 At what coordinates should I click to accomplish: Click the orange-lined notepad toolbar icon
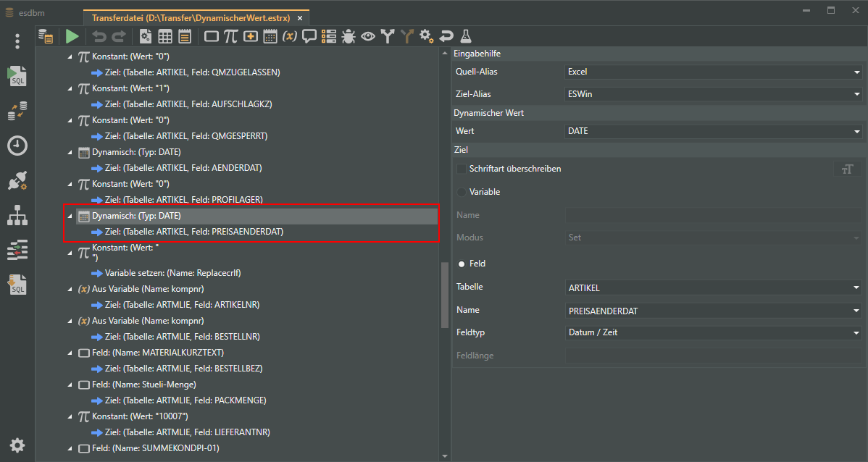tap(185, 36)
